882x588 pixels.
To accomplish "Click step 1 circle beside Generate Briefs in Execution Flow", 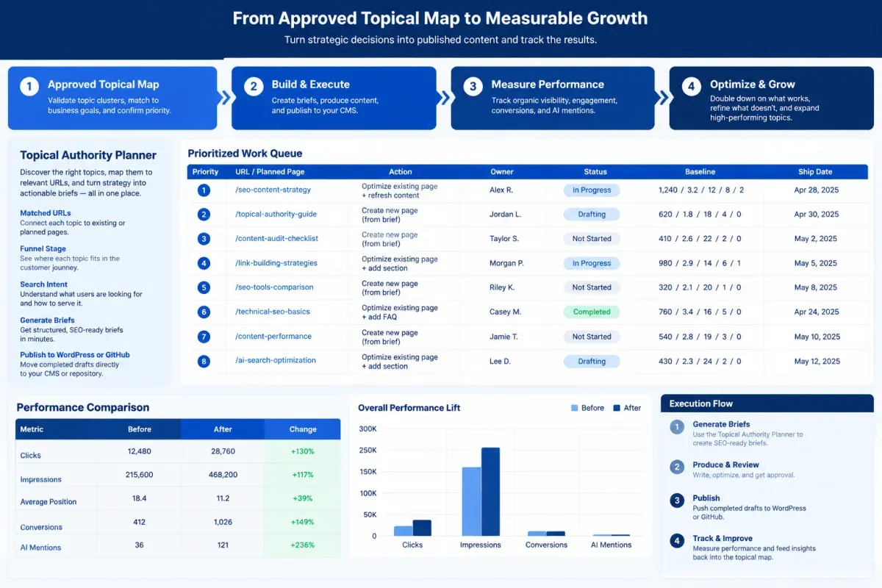I will (677, 427).
